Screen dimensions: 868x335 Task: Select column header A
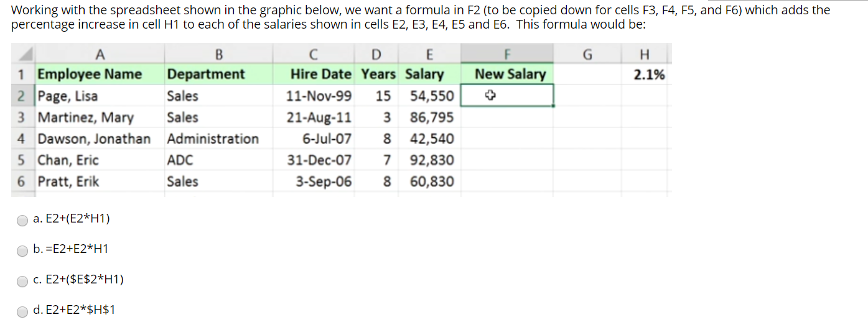tap(100, 54)
